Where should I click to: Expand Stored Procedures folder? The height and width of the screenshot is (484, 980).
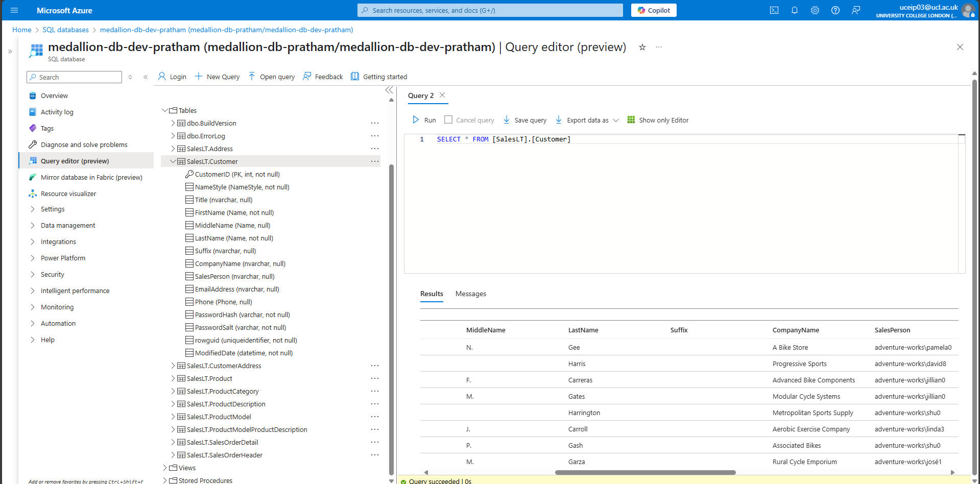pos(165,480)
